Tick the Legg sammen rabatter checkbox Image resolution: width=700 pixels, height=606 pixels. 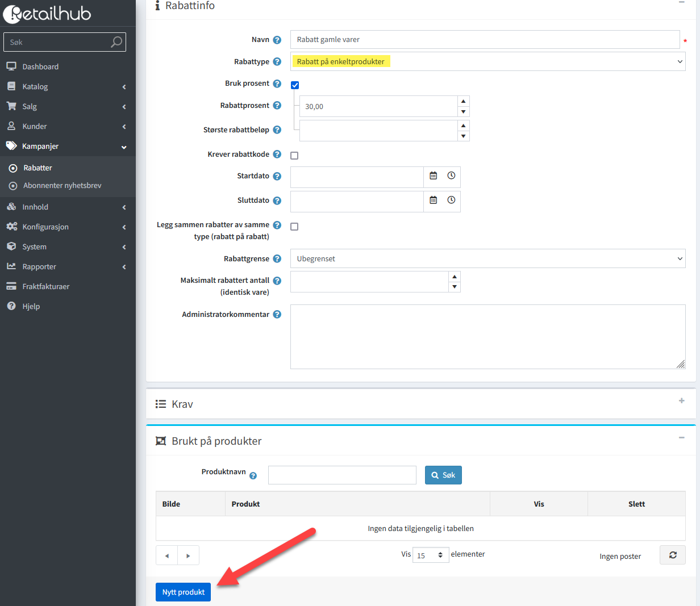(294, 227)
